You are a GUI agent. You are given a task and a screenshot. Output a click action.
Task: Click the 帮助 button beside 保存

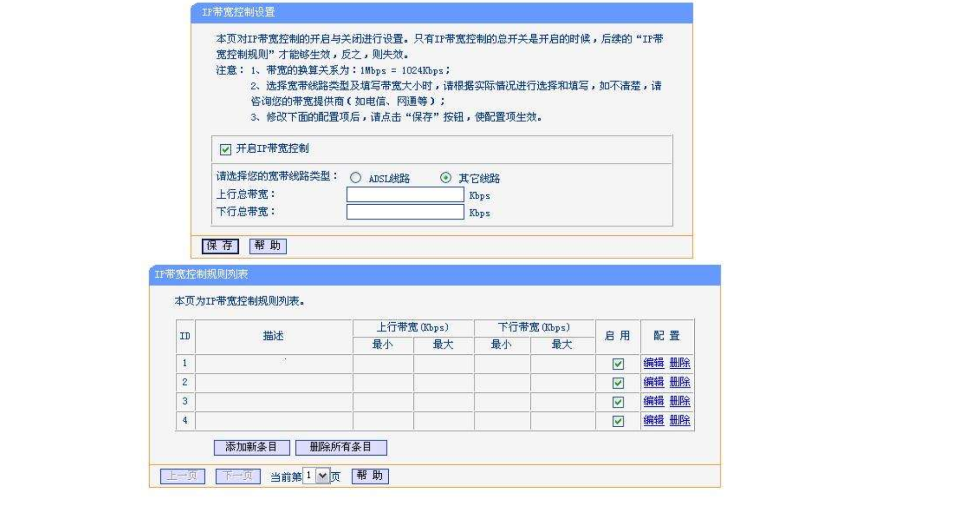pyautogui.click(x=268, y=246)
